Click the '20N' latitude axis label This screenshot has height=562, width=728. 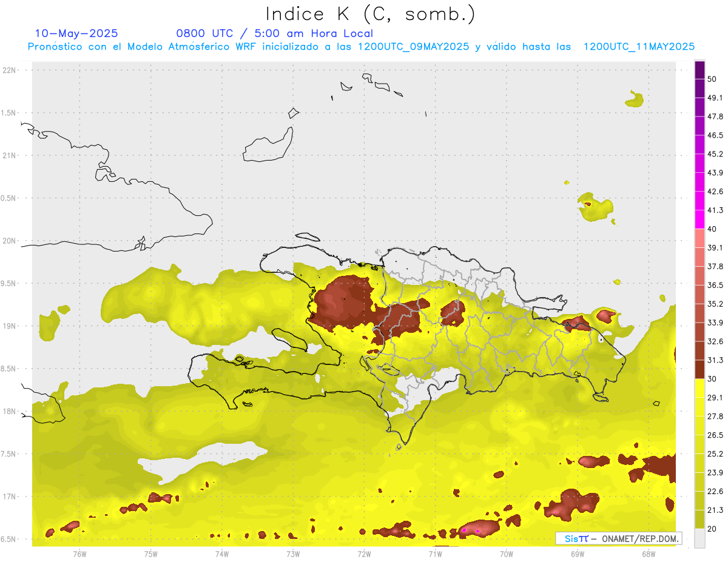[x=9, y=241]
